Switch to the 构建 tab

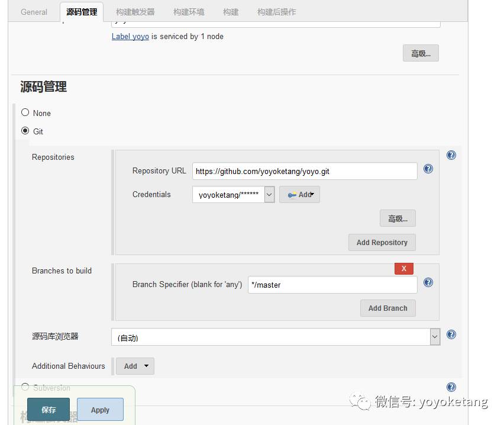point(231,12)
